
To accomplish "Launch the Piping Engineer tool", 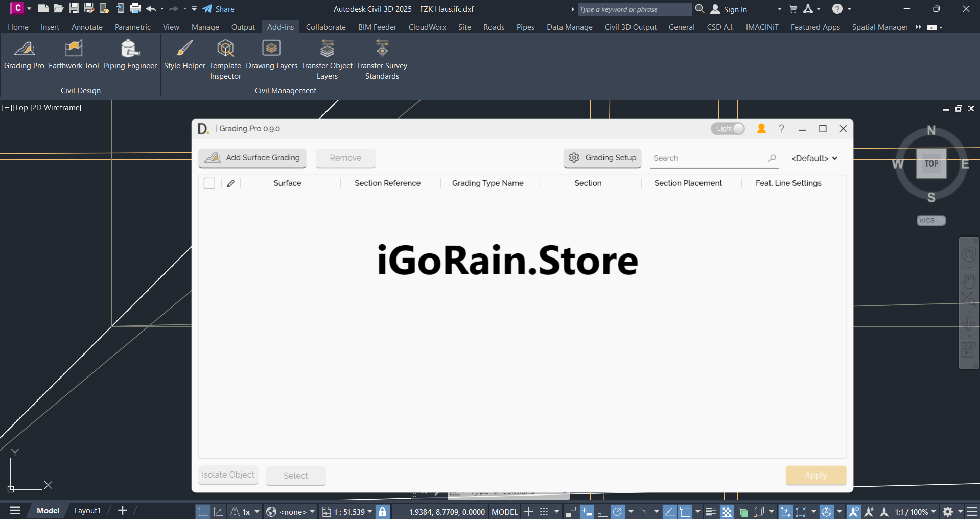I will click(130, 56).
